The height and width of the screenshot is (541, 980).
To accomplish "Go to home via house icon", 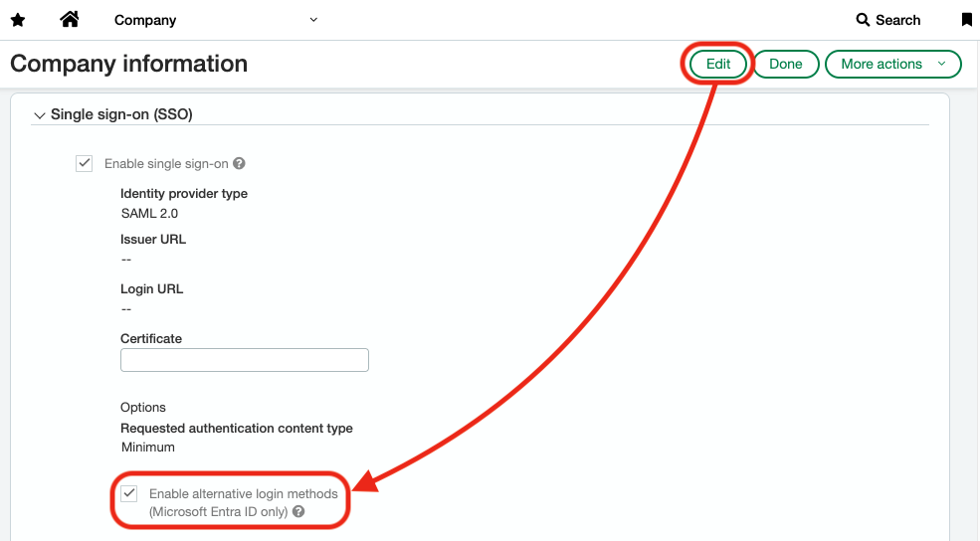I will click(70, 19).
